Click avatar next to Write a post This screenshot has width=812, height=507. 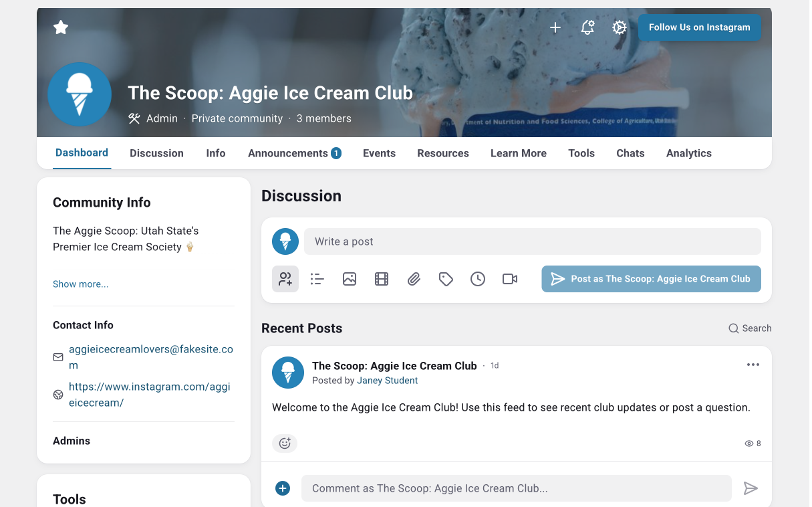285,241
